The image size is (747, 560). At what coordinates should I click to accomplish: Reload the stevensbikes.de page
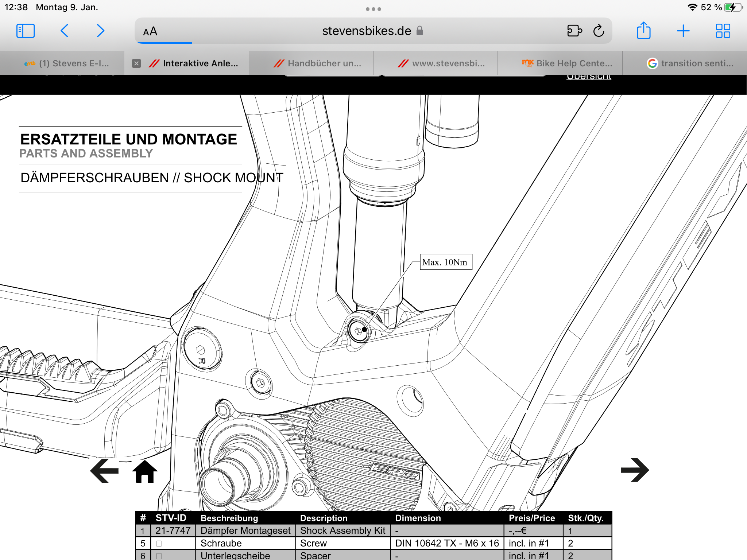click(x=599, y=31)
